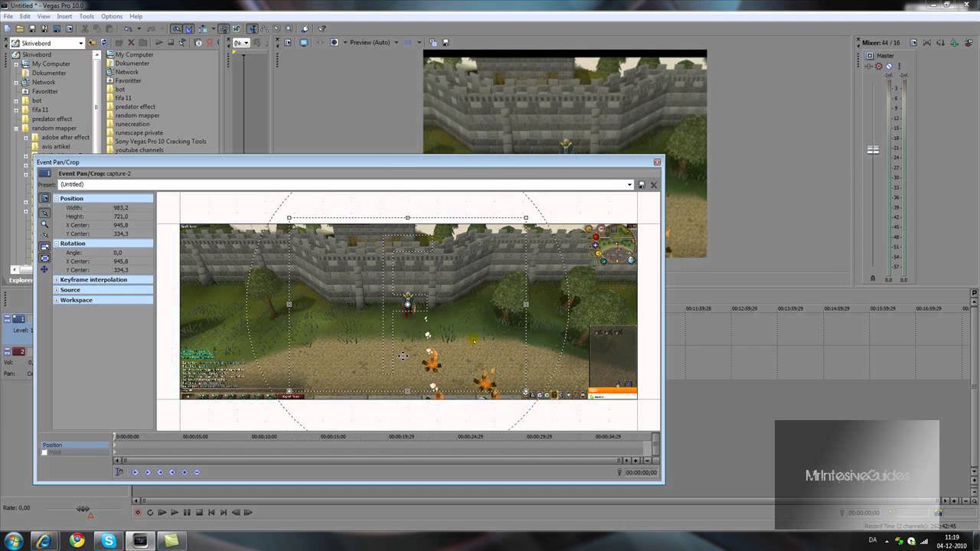Open the Skrivebord folder dropdown in Explorer
Image resolution: width=980 pixels, height=551 pixels.
[x=80, y=43]
